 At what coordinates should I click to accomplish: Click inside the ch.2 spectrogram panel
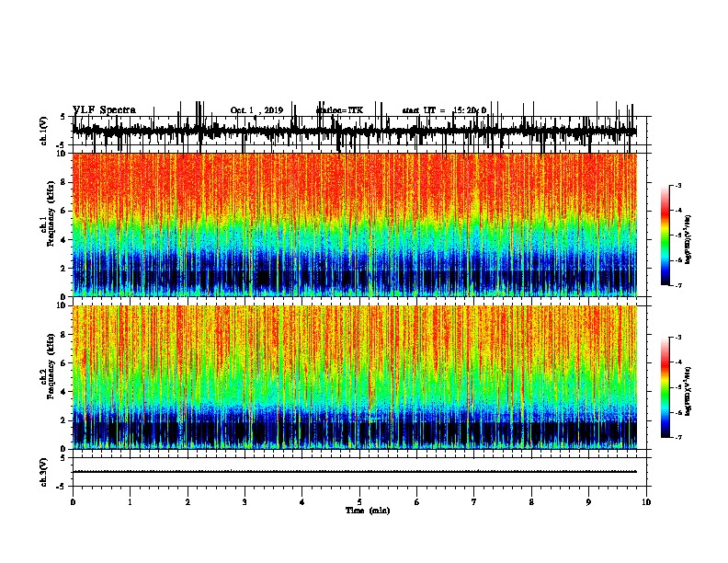[x=354, y=377]
